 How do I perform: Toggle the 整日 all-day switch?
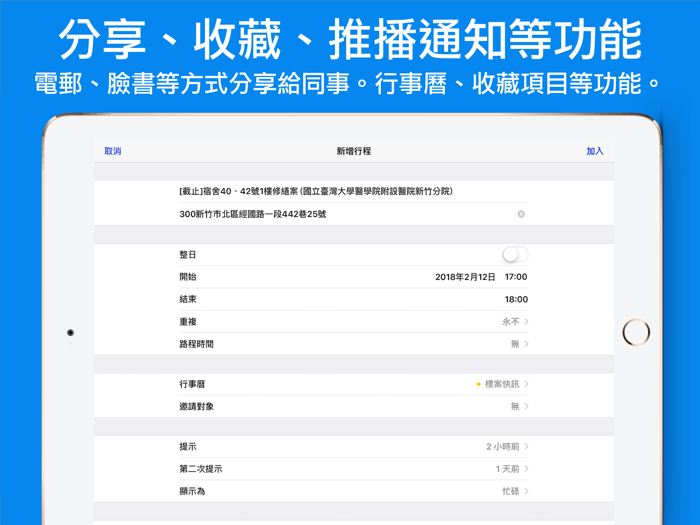(x=515, y=254)
